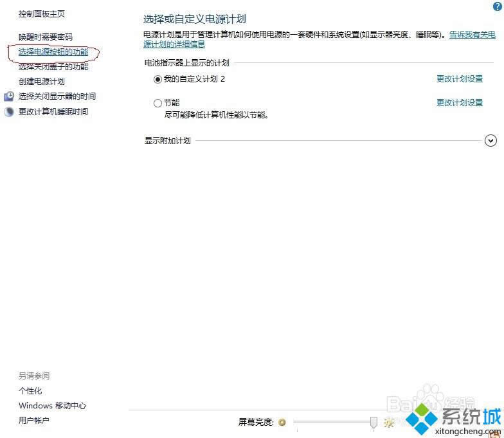Image resolution: width=504 pixels, height=438 pixels.
Task: Go to 控制面板主页
Action: click(x=42, y=14)
